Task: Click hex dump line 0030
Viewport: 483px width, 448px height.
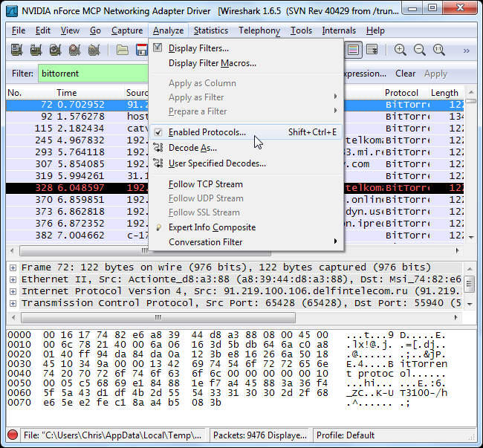Action: point(227,363)
